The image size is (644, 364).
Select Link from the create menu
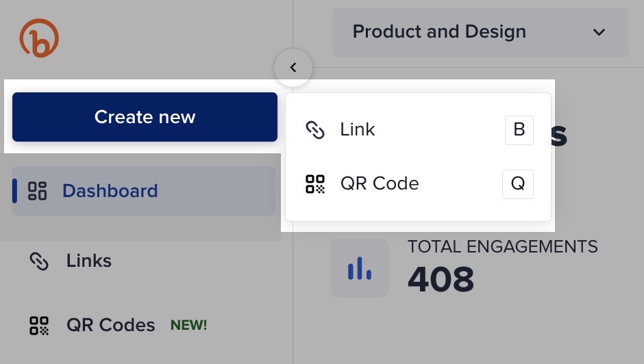tap(418, 130)
